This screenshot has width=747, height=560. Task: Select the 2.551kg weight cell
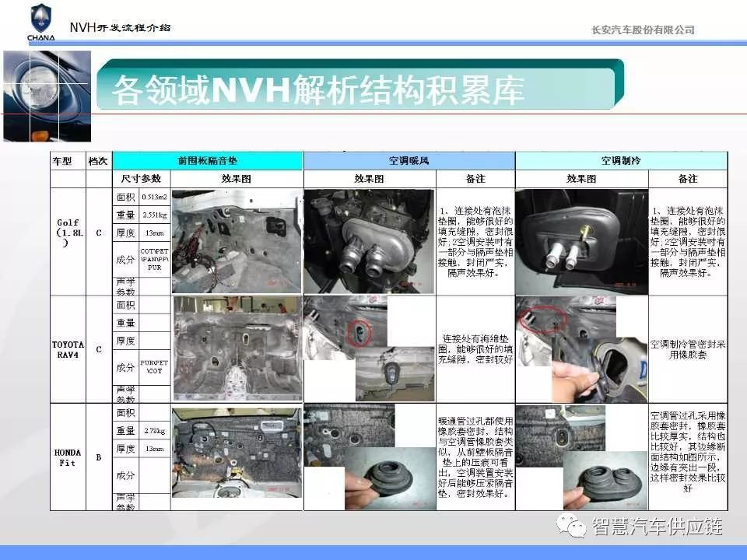(x=155, y=215)
